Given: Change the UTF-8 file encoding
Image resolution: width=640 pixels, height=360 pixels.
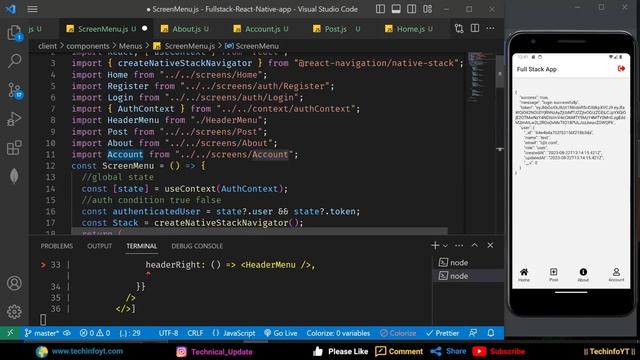Looking at the screenshot, I should (x=169, y=333).
